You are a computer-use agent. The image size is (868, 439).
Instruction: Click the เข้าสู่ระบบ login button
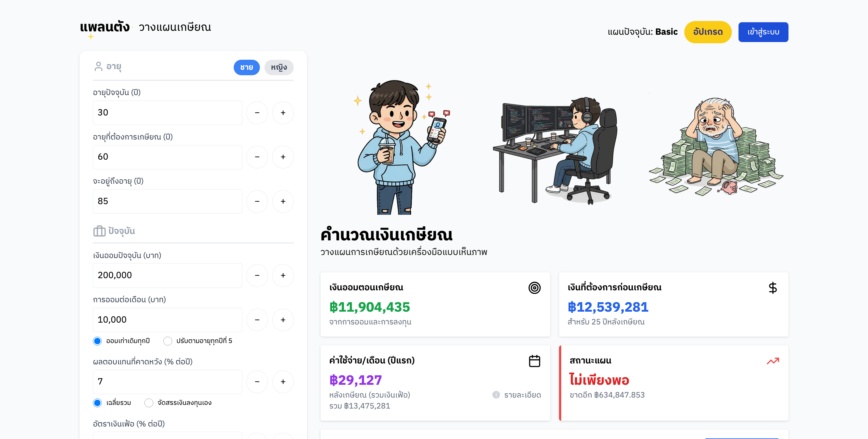pos(763,32)
